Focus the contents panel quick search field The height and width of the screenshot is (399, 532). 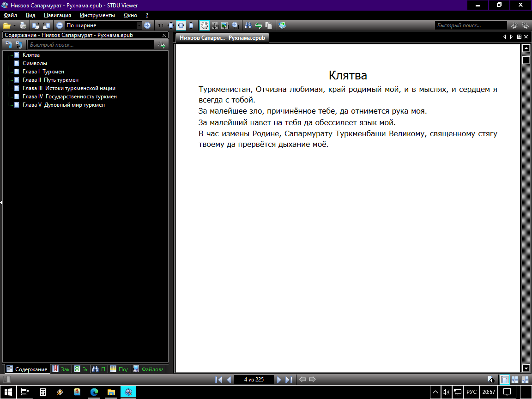(x=91, y=45)
